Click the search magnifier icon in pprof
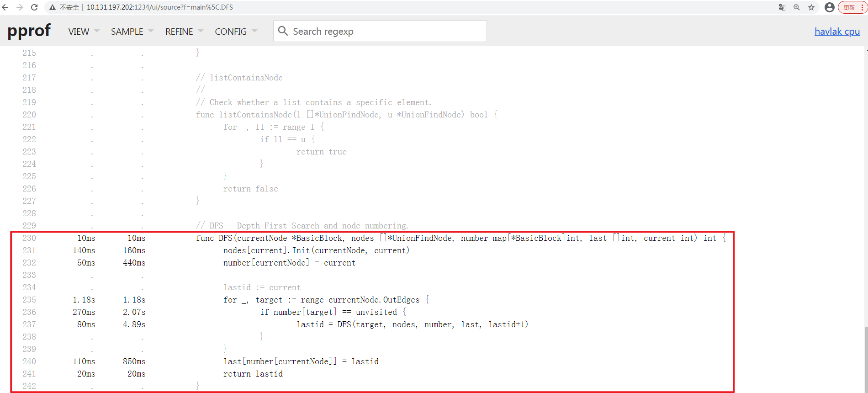This screenshot has width=868, height=393. pos(283,31)
